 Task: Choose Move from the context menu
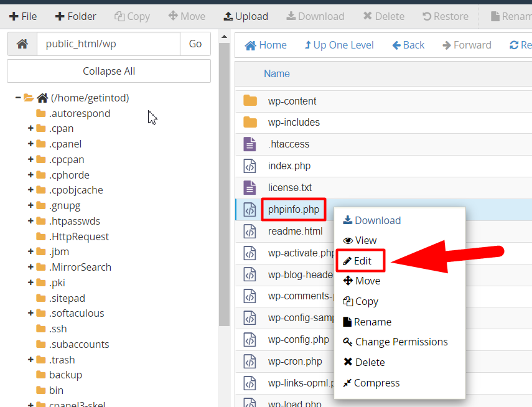point(362,281)
